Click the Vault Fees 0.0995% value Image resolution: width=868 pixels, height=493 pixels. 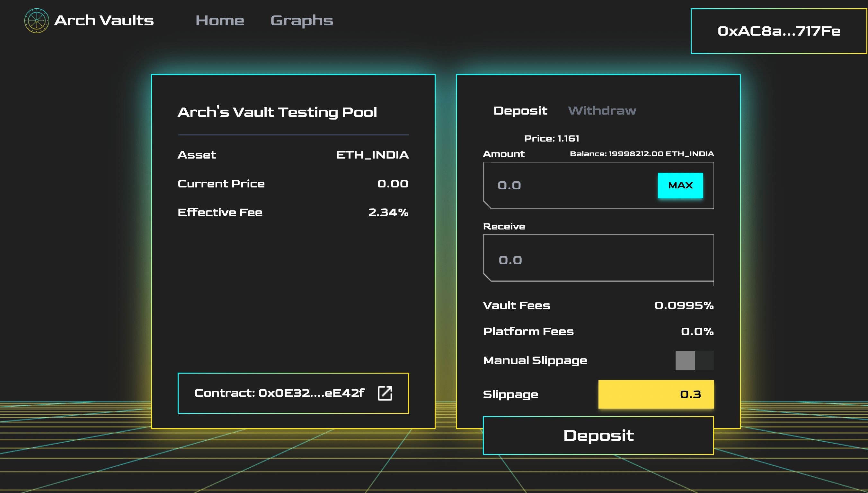(684, 306)
